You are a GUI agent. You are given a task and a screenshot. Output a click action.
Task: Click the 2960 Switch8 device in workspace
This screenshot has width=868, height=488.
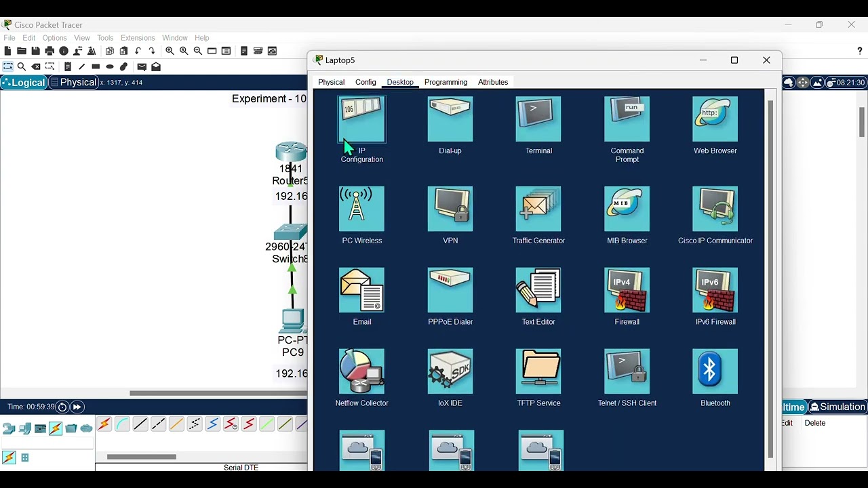(290, 232)
